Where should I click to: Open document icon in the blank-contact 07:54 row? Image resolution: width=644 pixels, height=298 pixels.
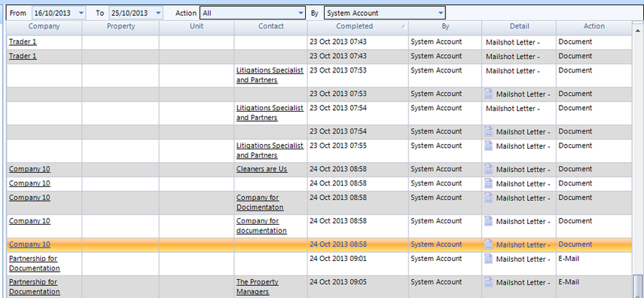(x=488, y=131)
